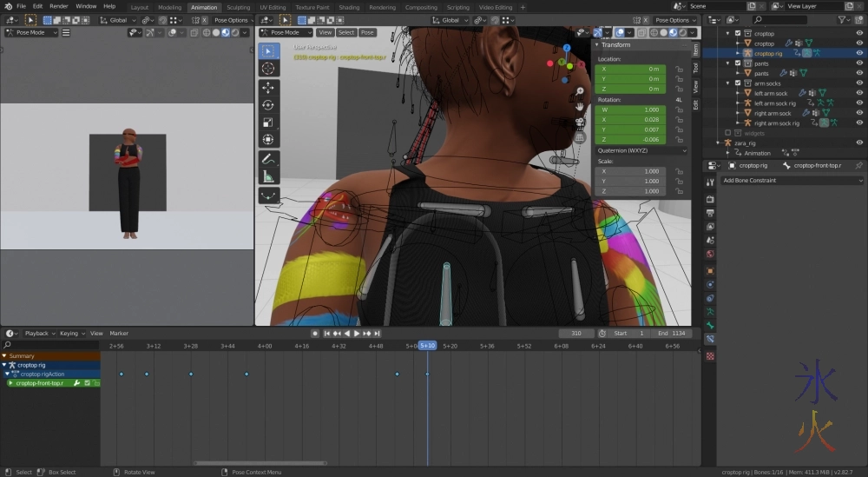Viewport: 868px width, 477px height.
Task: Open the Add Bone Constraint dropdown
Action: point(792,181)
